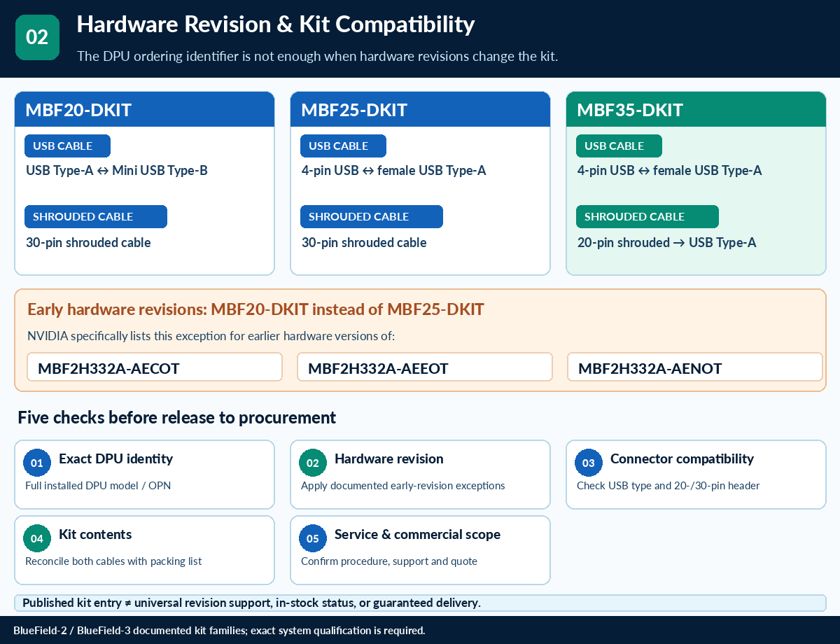Select the MBF25-DKIT card header
The image size is (840, 644).
tap(420, 109)
